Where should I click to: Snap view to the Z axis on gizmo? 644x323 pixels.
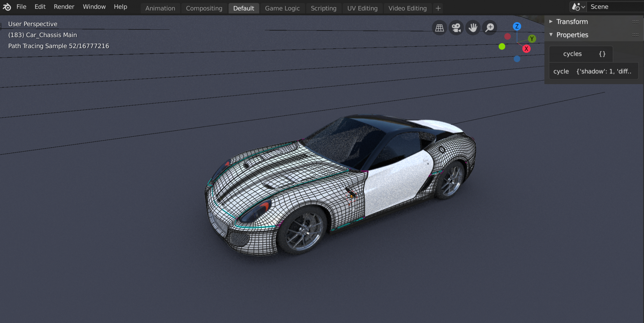point(517,26)
